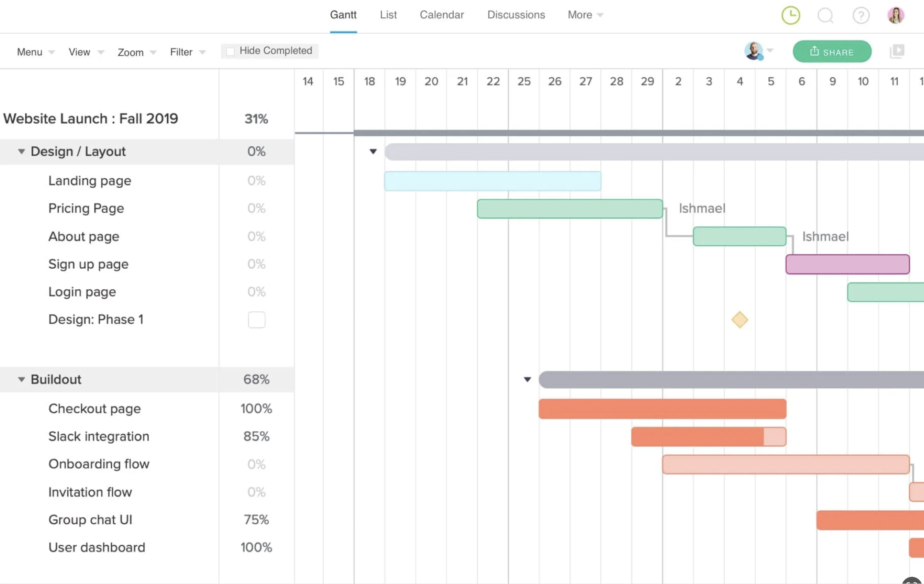The height and width of the screenshot is (584, 924).
Task: Click Ishmael label beside About page bar
Action: point(825,237)
